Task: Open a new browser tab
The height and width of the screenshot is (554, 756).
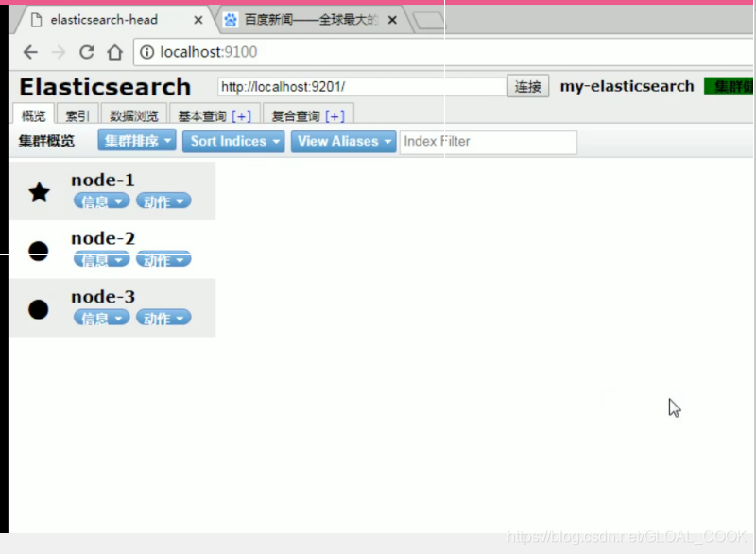Action: (428, 21)
